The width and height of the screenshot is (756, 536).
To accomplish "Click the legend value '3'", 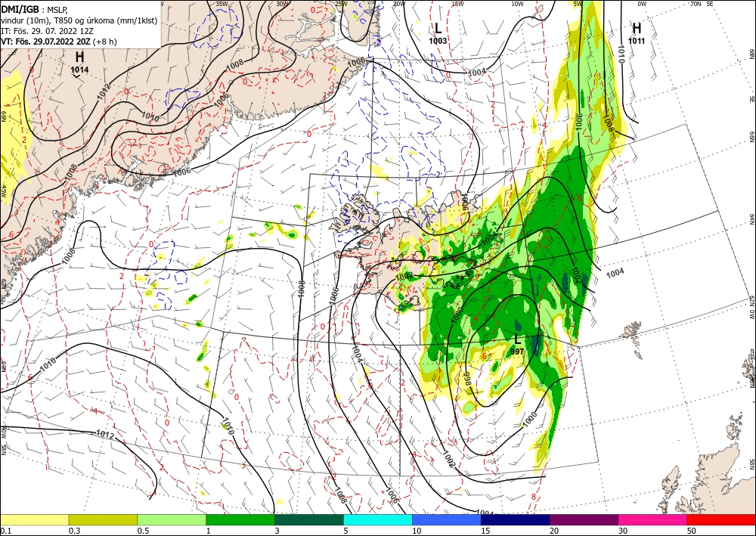I will tap(277, 531).
